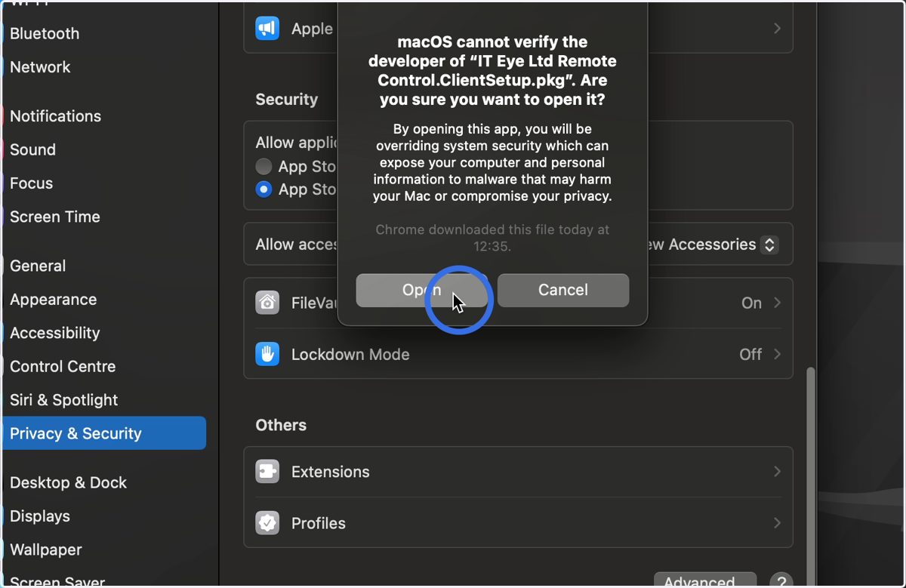Open Screen Time in sidebar
906x588 pixels.
tap(54, 217)
